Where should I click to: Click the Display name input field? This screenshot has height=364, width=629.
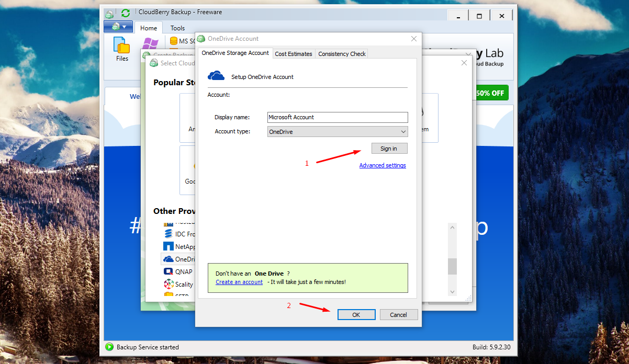tap(337, 117)
